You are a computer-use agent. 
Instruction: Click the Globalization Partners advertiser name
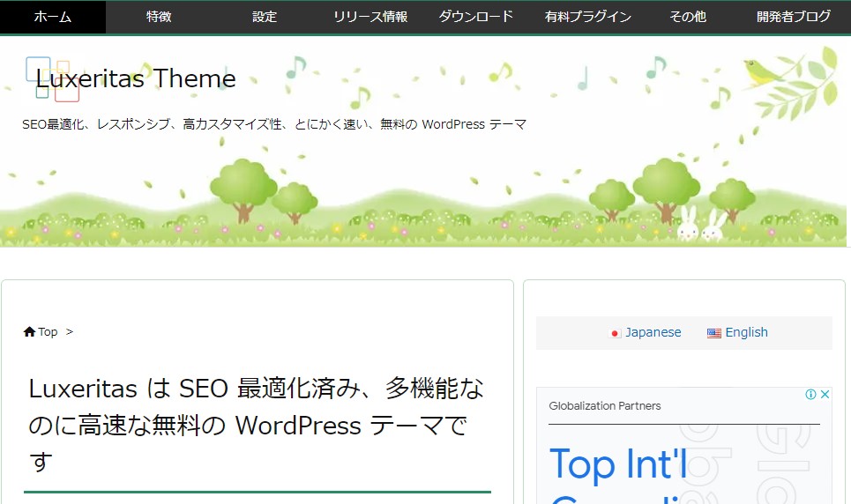click(605, 406)
